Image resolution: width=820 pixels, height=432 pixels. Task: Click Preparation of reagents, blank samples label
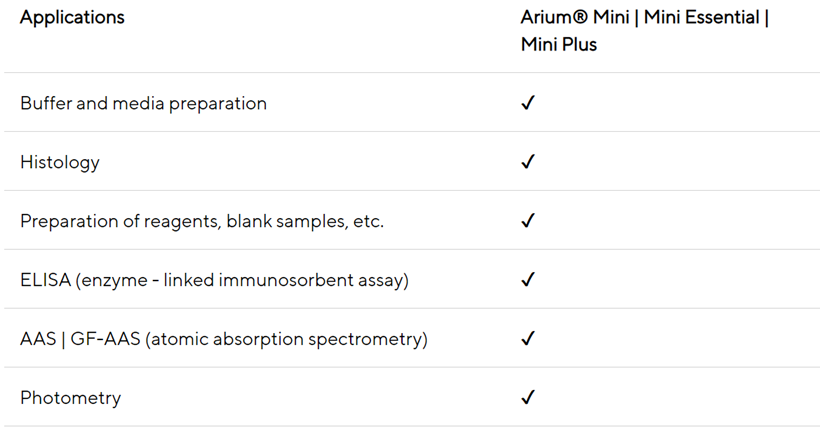[201, 221]
